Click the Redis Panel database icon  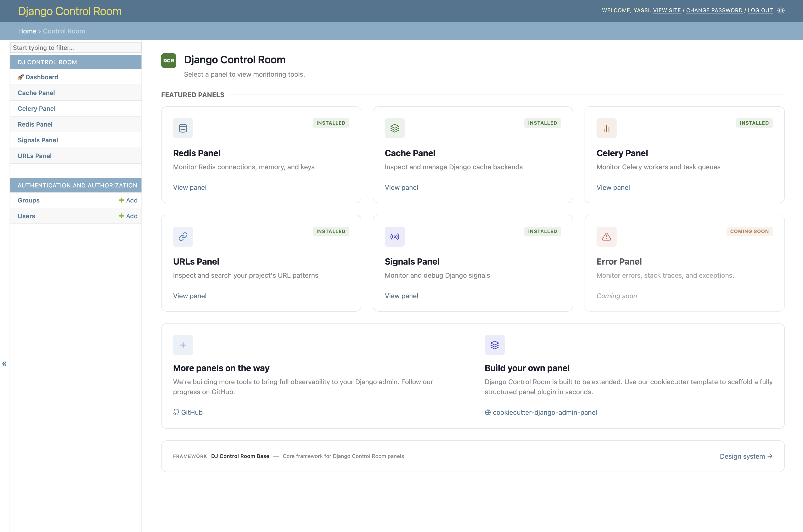183,128
